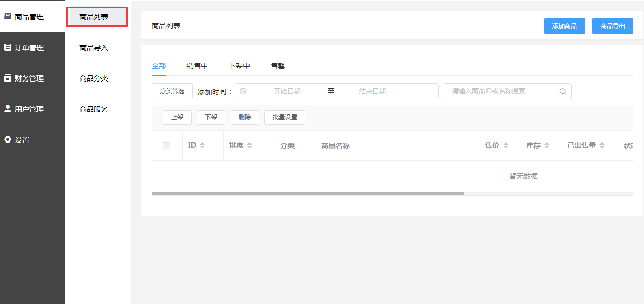Switch to the 下架中 tab
Viewport: 644px width, 304px height.
point(239,66)
